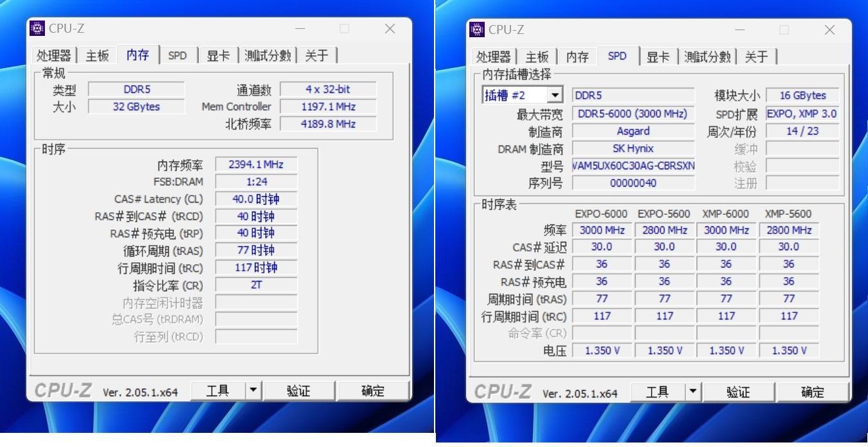Click the Mem Controller 1197.1 MHz field
The image size is (868, 447).
coord(328,107)
